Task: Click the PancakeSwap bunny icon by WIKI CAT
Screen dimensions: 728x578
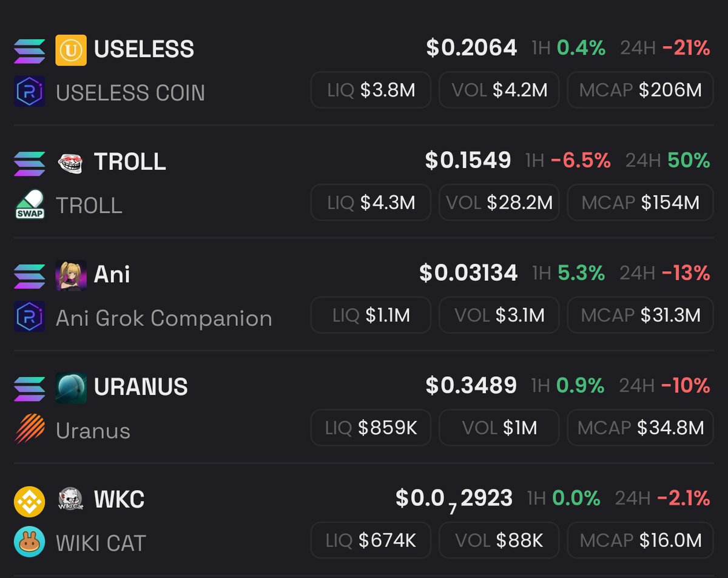Action: point(30,542)
